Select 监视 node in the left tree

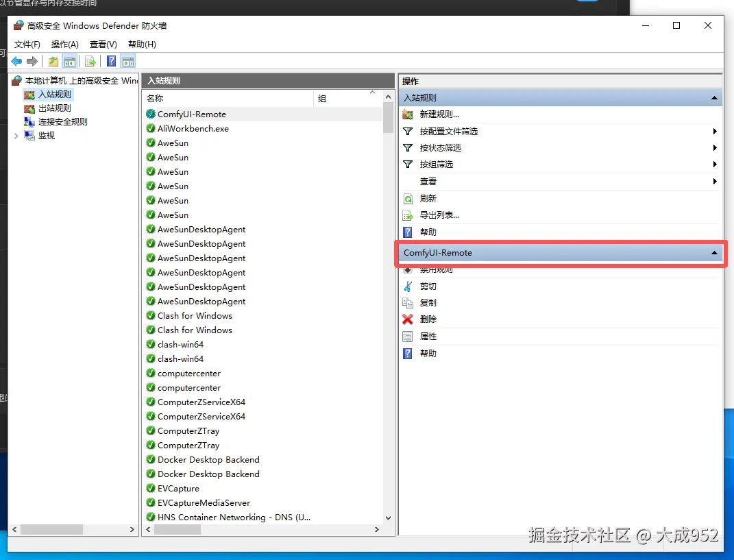[x=47, y=135]
